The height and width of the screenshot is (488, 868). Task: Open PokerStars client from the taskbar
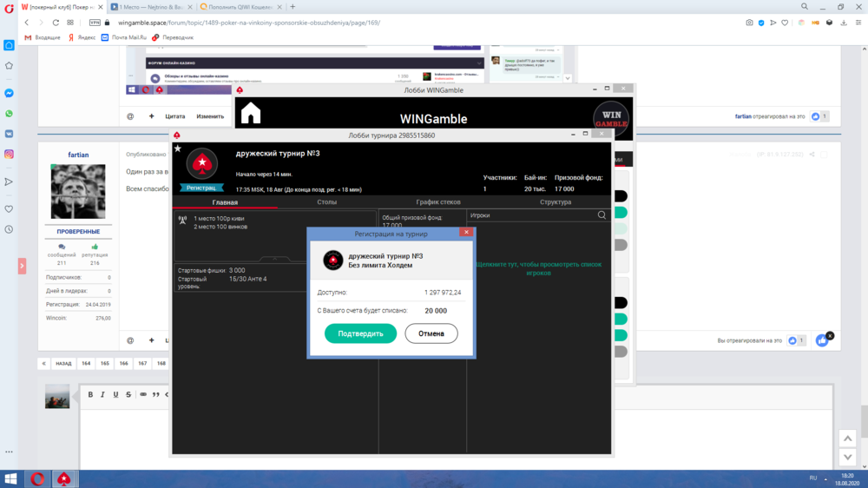click(64, 478)
